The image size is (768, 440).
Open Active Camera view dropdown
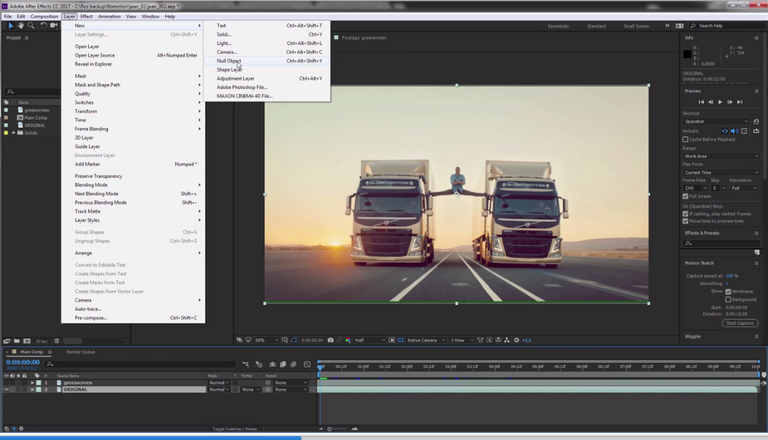427,340
